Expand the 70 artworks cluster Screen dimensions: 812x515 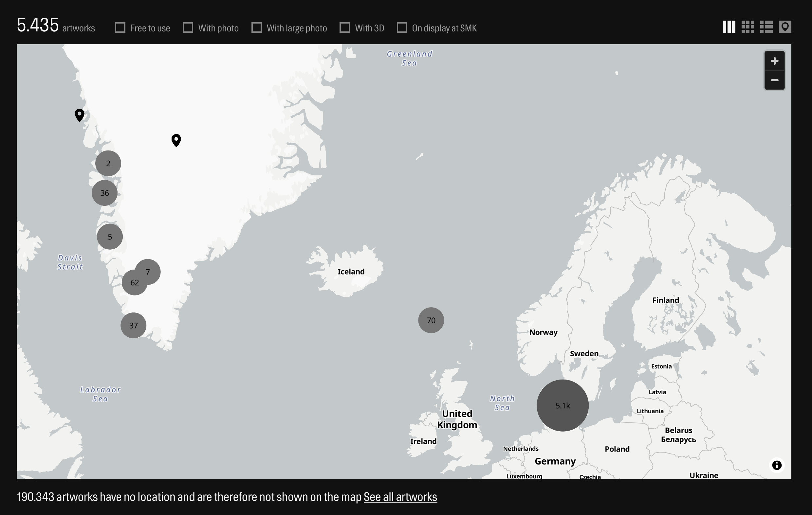[431, 320]
